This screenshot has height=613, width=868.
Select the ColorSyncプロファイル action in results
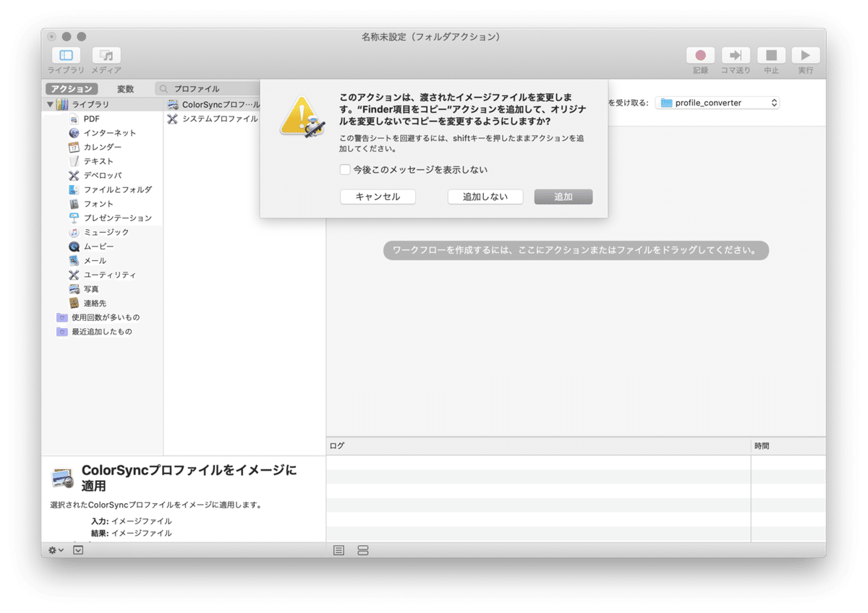point(213,105)
